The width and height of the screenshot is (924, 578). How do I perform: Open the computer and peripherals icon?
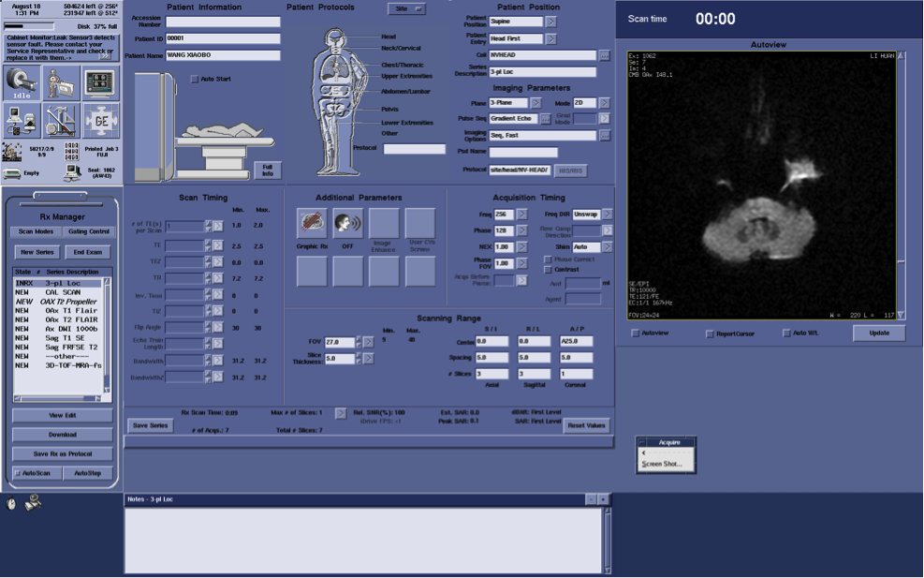pos(22,120)
